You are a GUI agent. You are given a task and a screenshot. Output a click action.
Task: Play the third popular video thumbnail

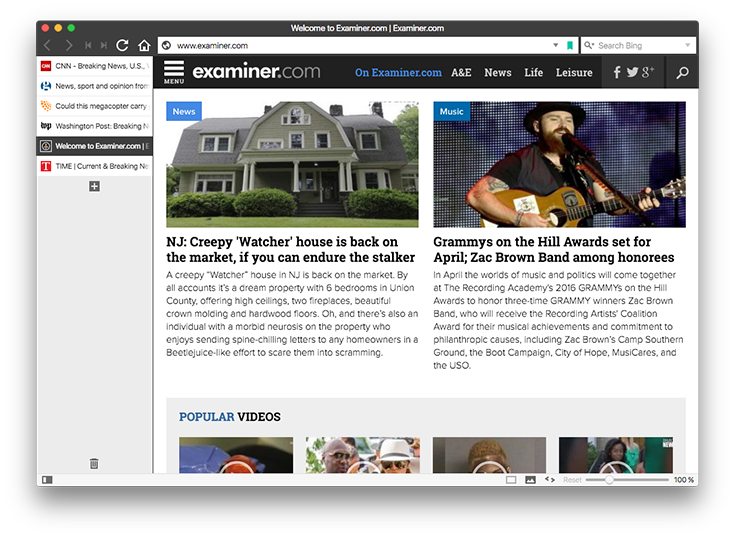coord(489,455)
